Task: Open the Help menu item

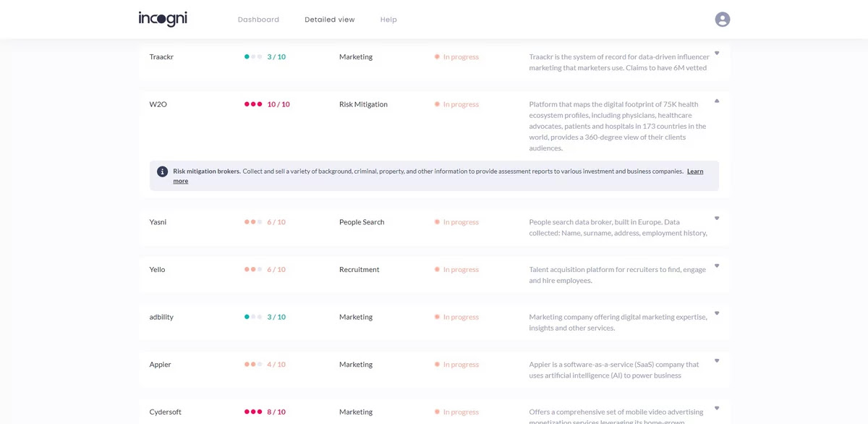Action: click(388, 20)
